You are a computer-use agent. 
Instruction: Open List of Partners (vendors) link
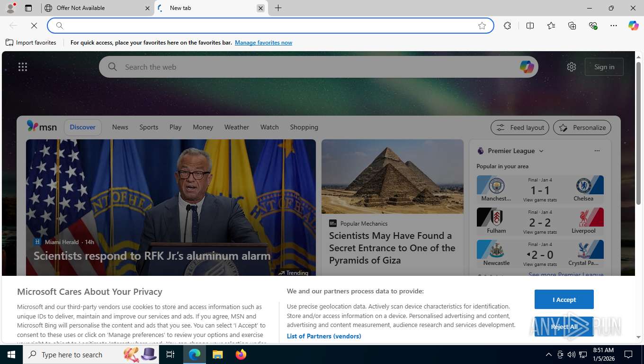[x=324, y=336]
